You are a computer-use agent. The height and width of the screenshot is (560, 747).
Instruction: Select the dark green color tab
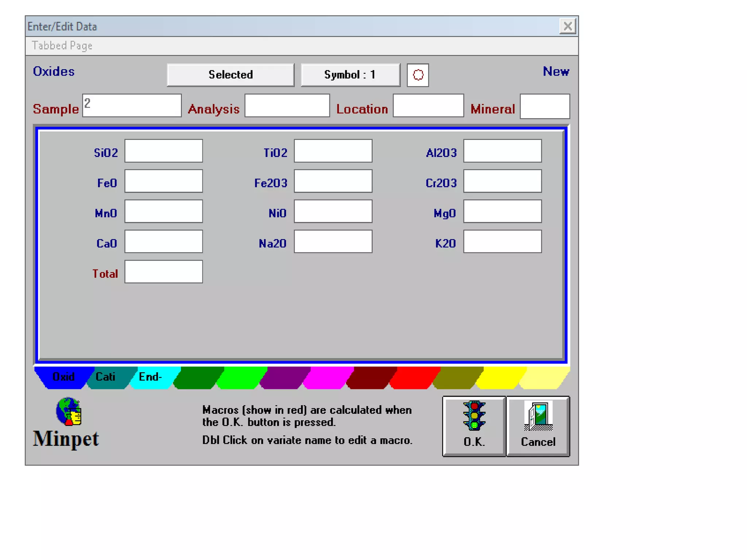198,378
